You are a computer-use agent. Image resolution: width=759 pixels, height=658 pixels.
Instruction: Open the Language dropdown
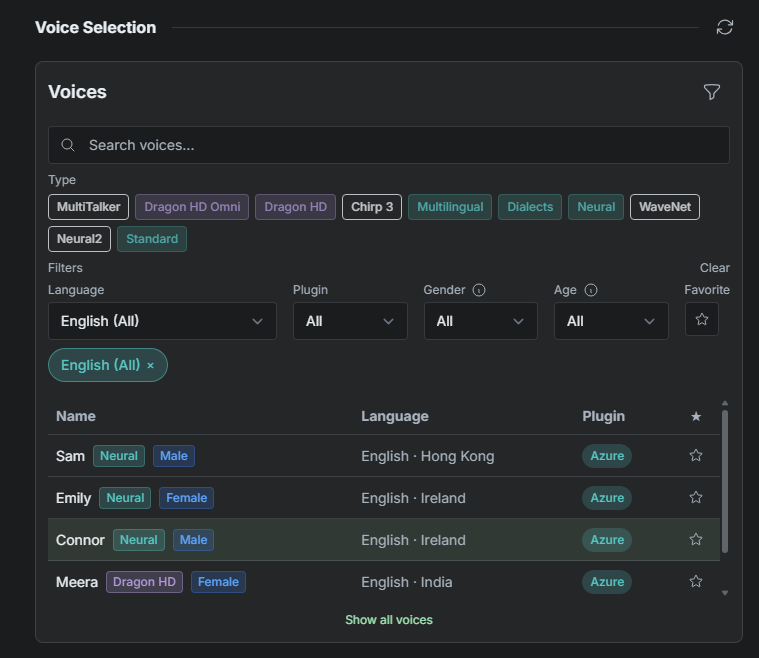click(162, 321)
